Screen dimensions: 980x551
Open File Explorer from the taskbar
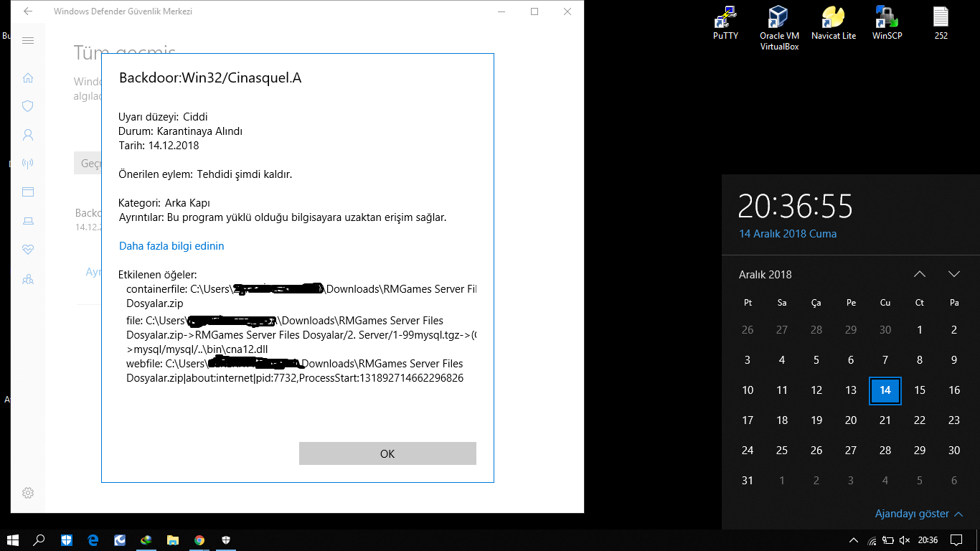[173, 540]
